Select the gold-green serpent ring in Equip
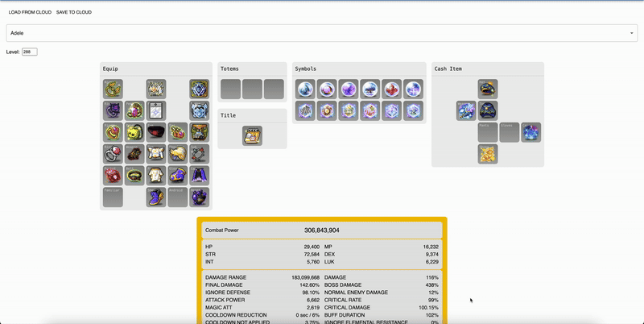Screen dimensions: 644x324 point(113,89)
